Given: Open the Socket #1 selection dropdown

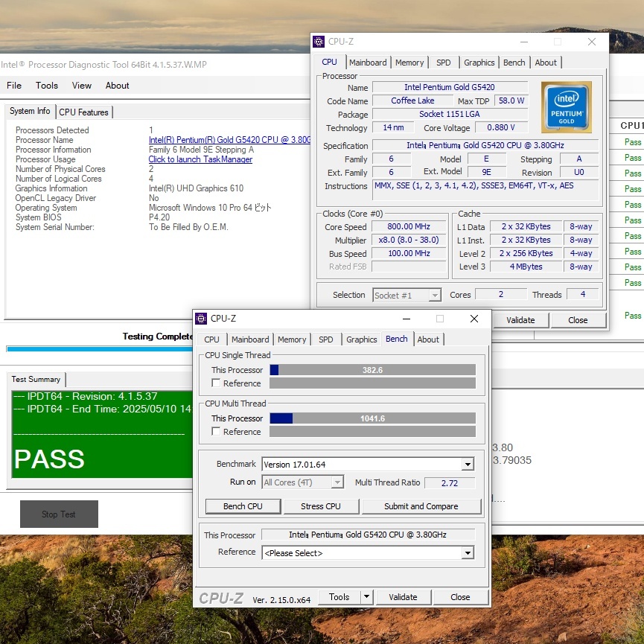Looking at the screenshot, I should tap(435, 296).
